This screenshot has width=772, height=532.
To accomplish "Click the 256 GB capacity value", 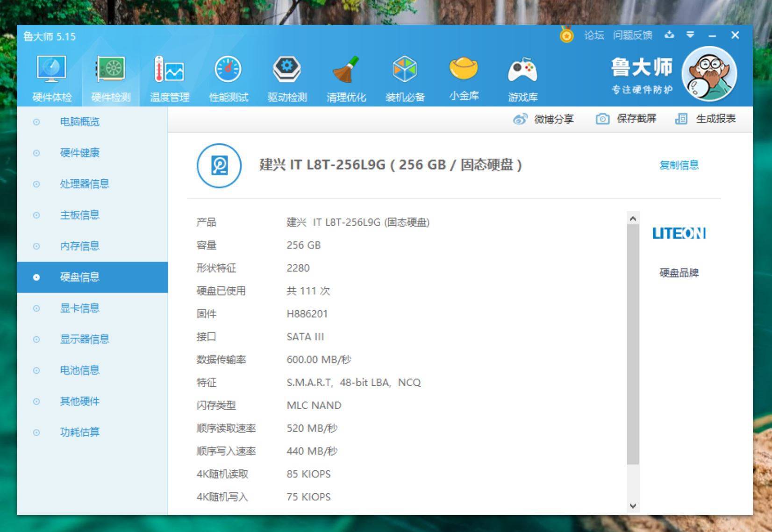I will tap(304, 245).
